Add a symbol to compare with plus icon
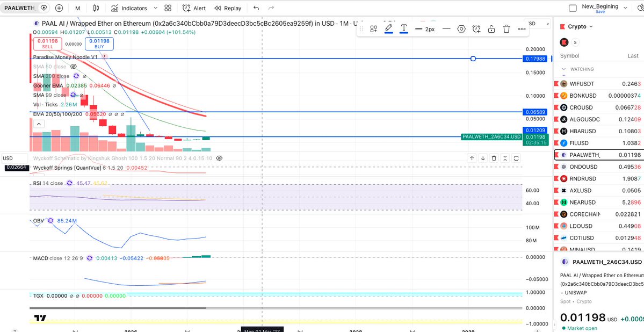 click(59, 8)
